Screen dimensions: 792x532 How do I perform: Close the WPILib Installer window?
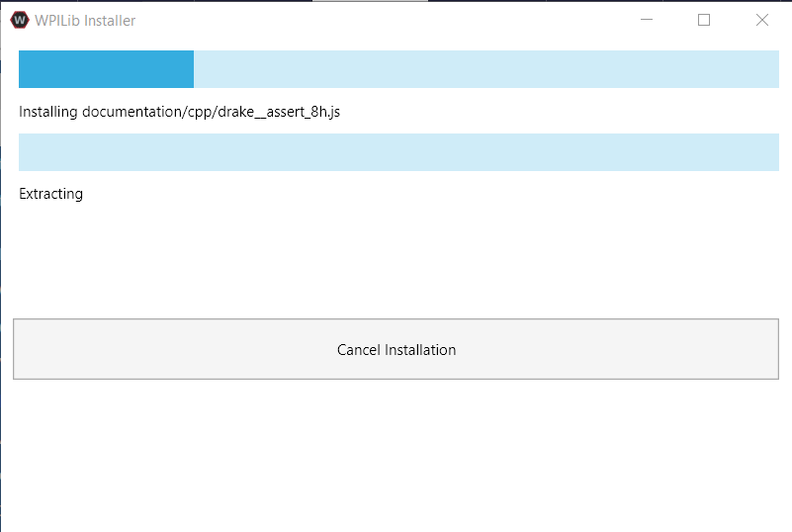tap(761, 20)
